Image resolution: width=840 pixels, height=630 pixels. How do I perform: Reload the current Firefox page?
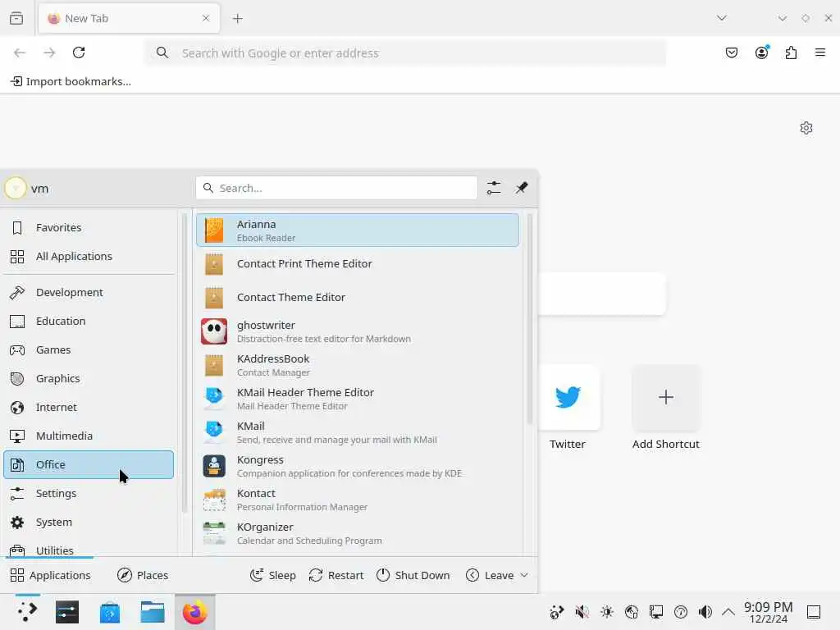click(79, 52)
